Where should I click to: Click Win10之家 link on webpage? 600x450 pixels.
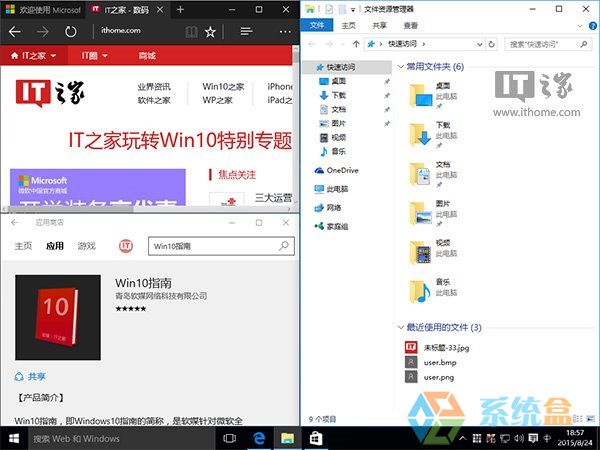pyautogui.click(x=223, y=87)
